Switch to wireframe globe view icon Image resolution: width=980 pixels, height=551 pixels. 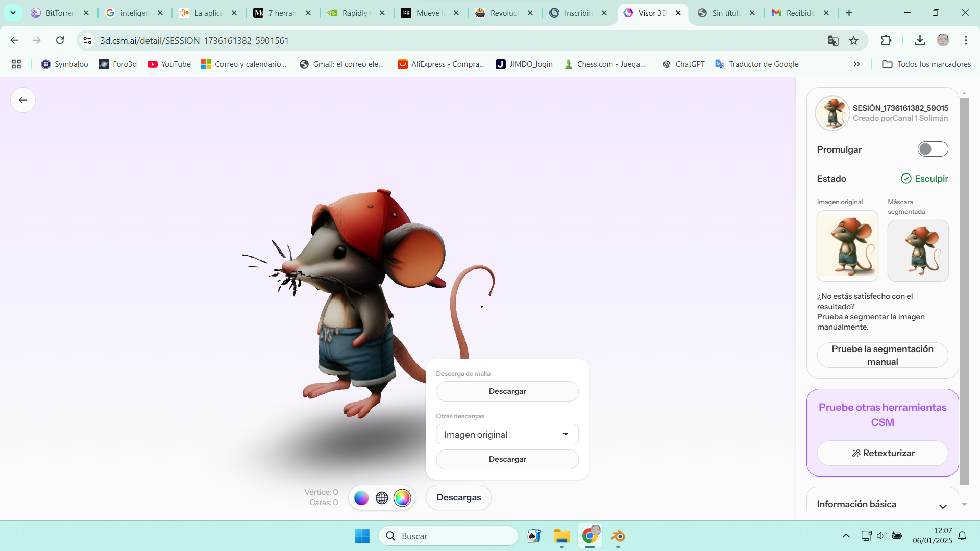pyautogui.click(x=382, y=498)
